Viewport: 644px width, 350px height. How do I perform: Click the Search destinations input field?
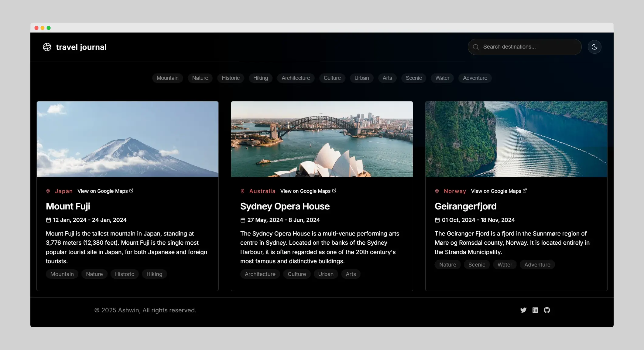529,47
